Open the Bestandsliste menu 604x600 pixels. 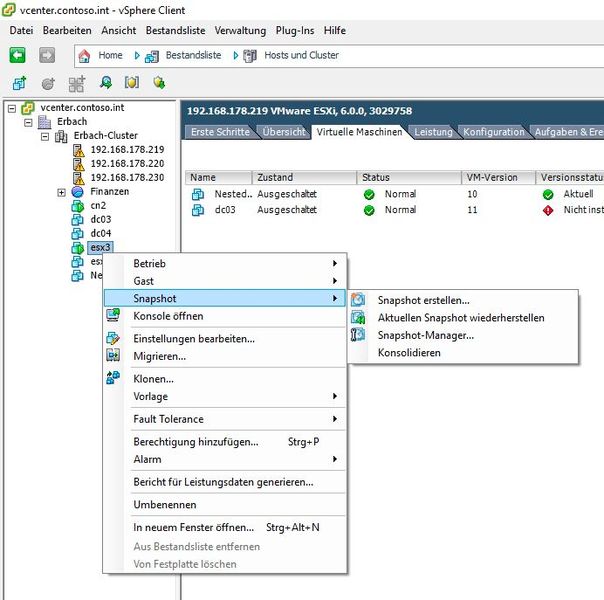point(175,30)
